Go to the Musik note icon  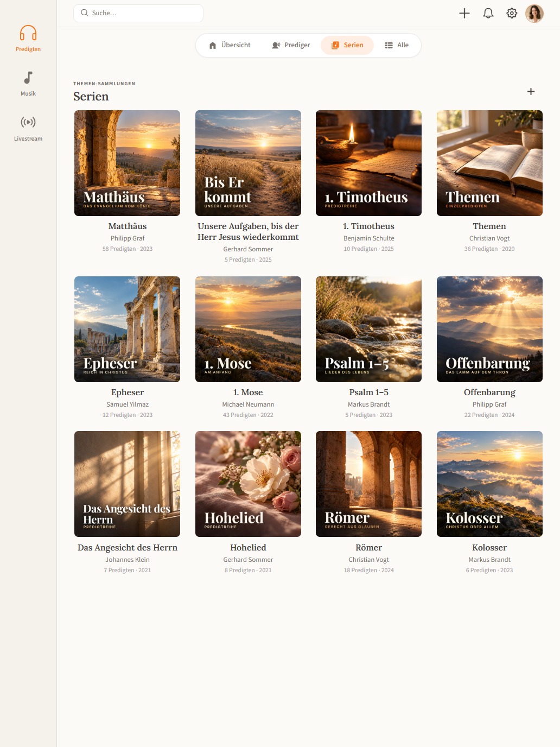(x=28, y=78)
